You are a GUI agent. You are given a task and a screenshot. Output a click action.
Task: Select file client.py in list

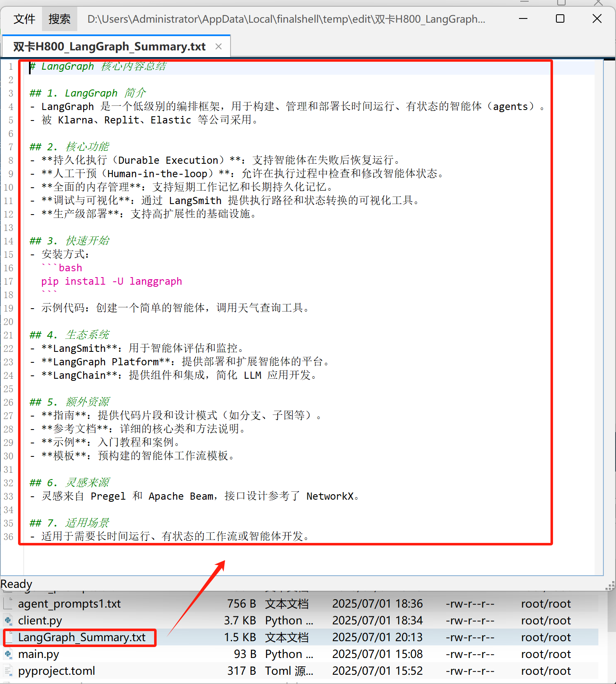pos(40,620)
